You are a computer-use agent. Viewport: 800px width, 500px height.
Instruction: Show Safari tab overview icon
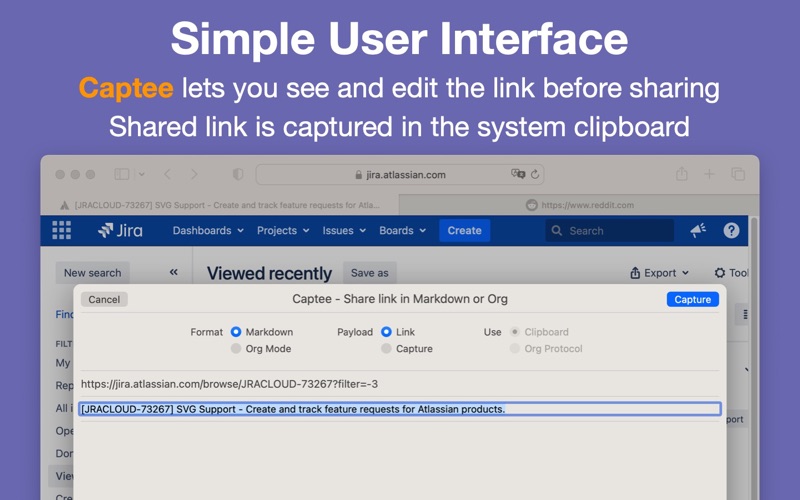click(738, 174)
